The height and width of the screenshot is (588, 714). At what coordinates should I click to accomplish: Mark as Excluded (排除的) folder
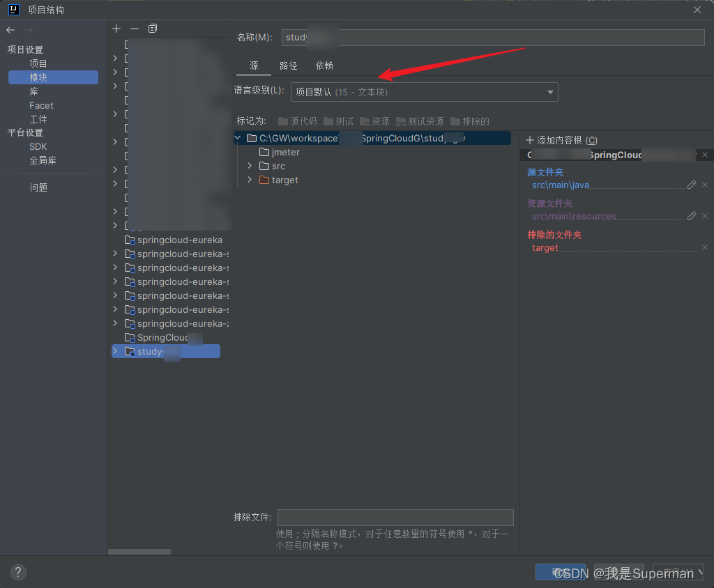(470, 121)
